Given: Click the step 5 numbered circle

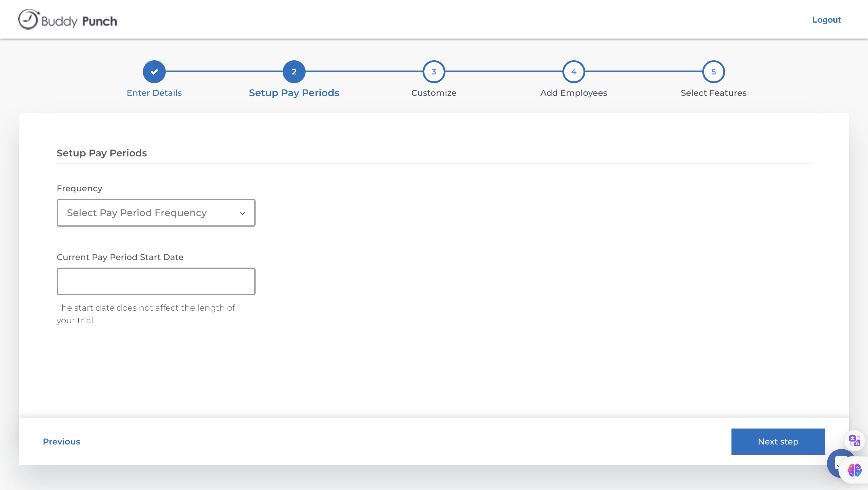Looking at the screenshot, I should 713,72.
